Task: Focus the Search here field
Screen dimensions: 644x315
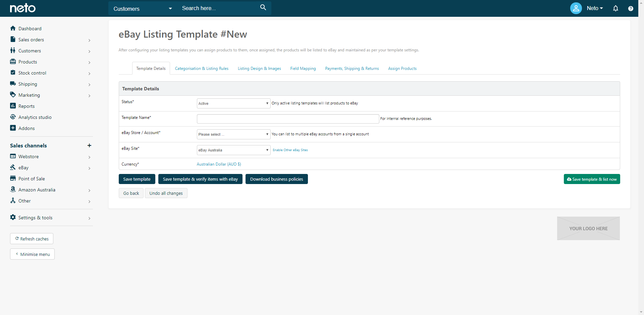Action: 219,8
